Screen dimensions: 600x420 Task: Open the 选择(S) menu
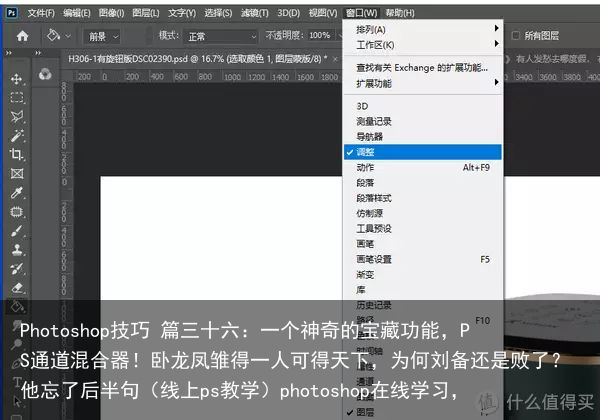218,13
